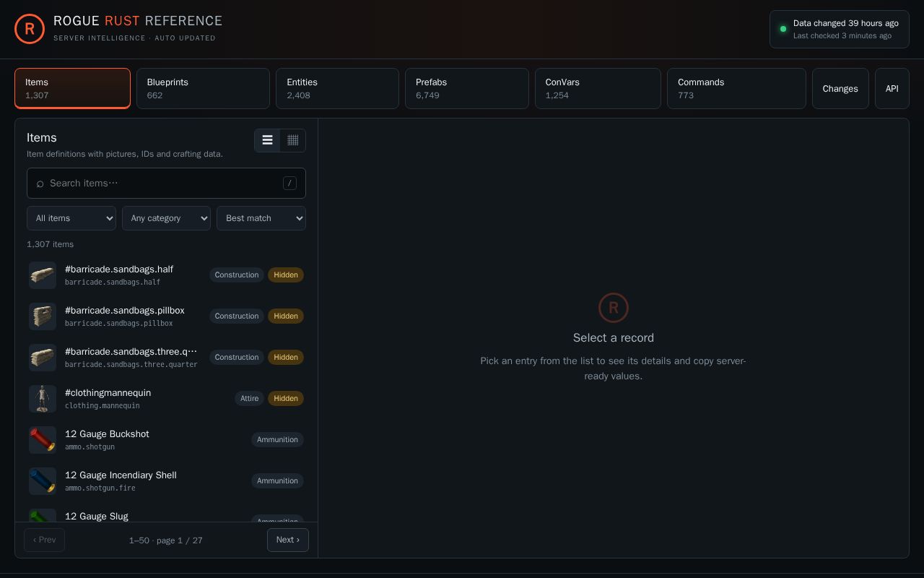Open the #barricade.sandbags.three.q… entry
This screenshot has height=578, width=924.
166,358
